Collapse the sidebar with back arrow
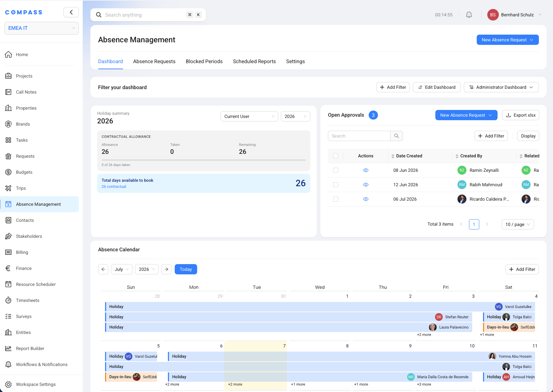 pyautogui.click(x=71, y=12)
